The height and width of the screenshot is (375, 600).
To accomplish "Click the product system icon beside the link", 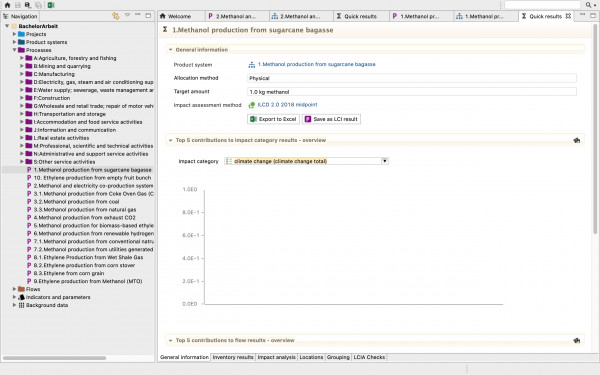I will [x=251, y=65].
